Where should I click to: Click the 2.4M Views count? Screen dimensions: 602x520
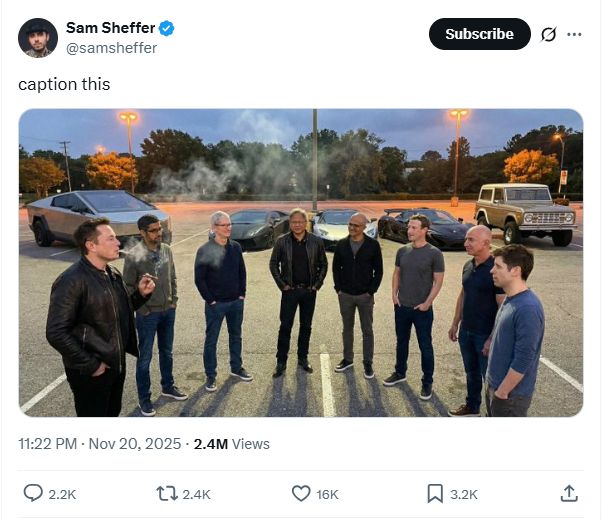coord(232,443)
